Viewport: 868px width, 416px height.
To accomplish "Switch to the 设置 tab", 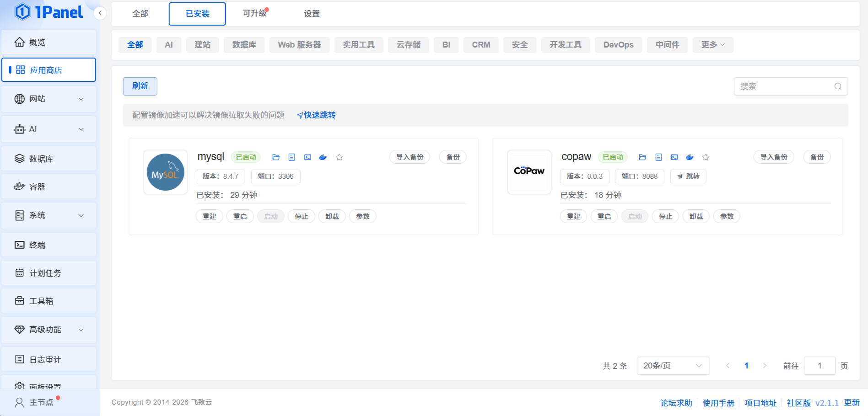I will [312, 14].
